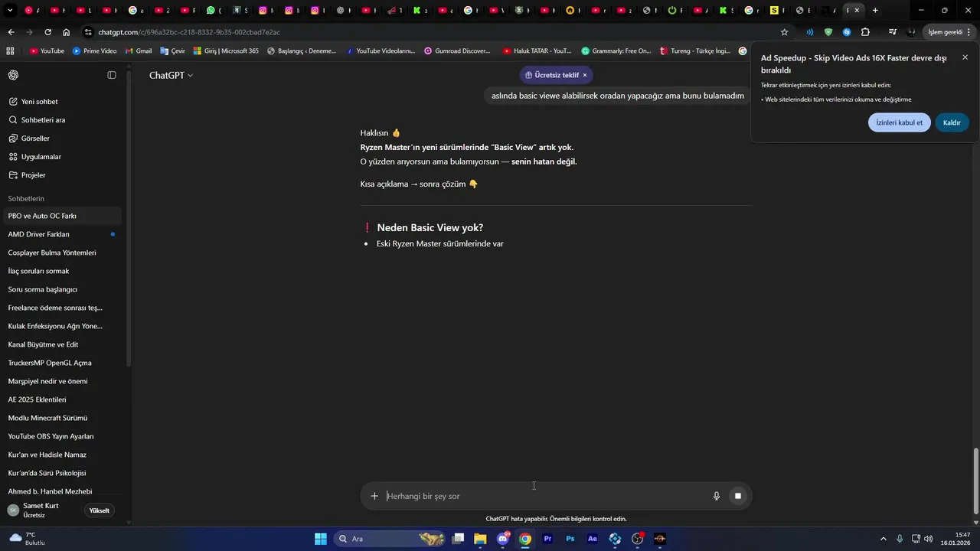Open the PBO ve Auto OC Farkı chat
This screenshot has height=551, width=980.
click(63, 216)
